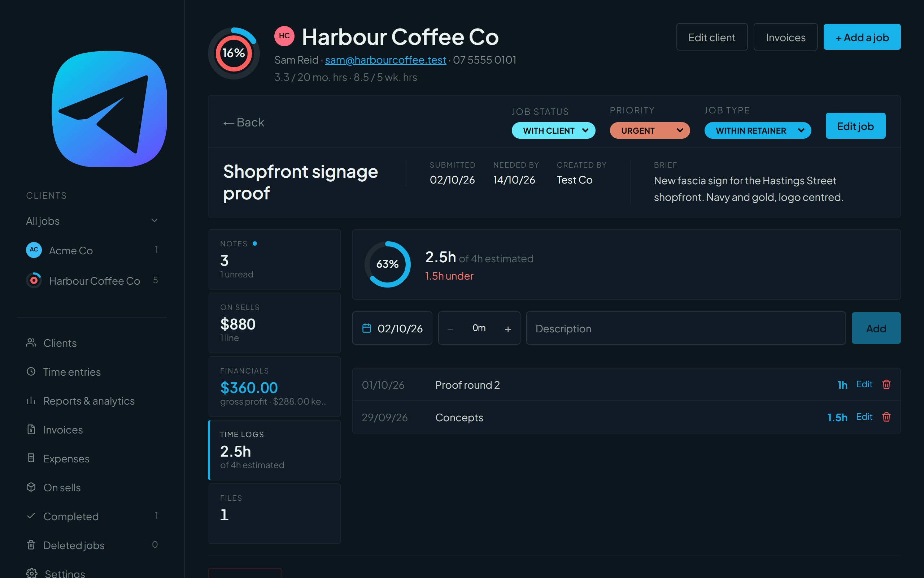
Task: Click the Reports & analytics bar chart icon
Action: pyautogui.click(x=31, y=401)
